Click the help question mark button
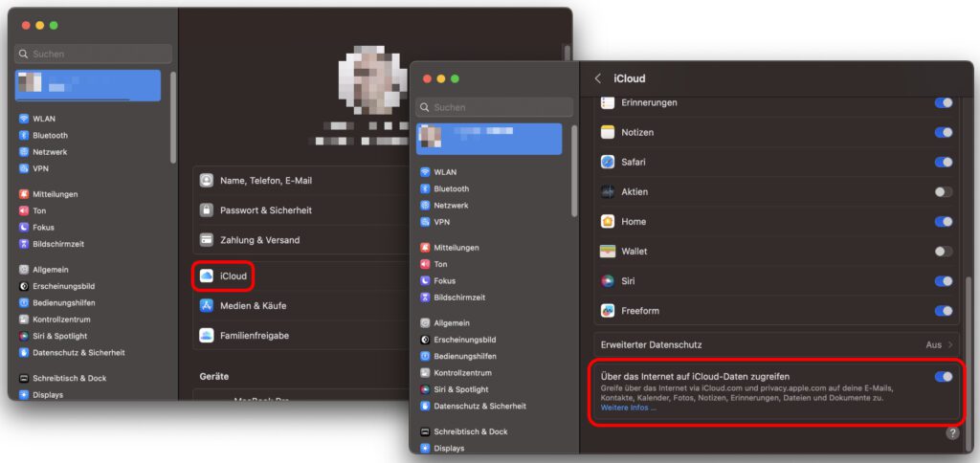Image resolution: width=980 pixels, height=463 pixels. point(952,432)
